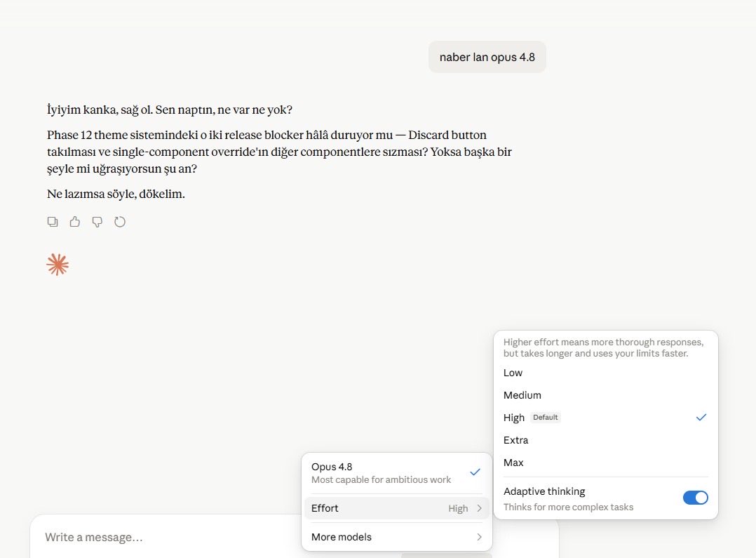Open the Effort submenu
756x558 pixels.
pos(396,508)
